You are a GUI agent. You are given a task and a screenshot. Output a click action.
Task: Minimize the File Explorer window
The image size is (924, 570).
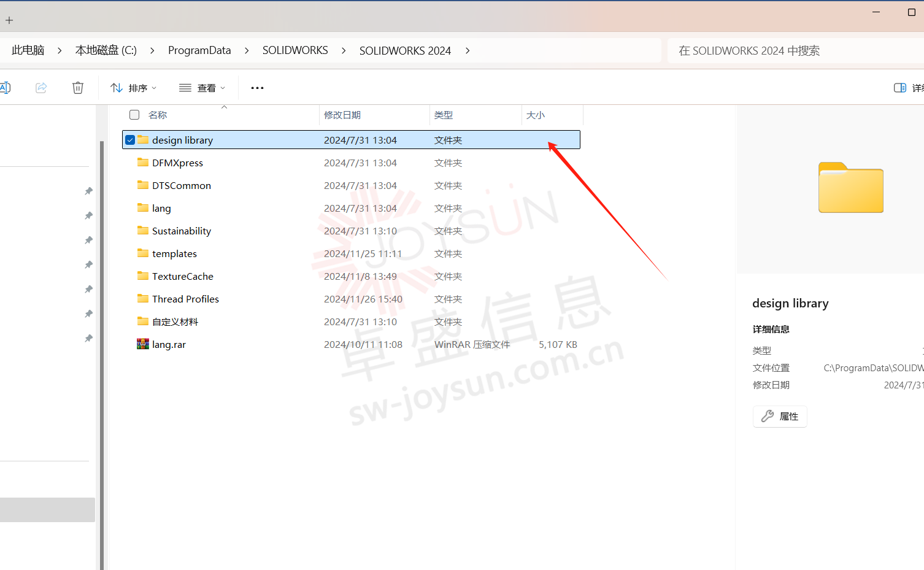[876, 12]
